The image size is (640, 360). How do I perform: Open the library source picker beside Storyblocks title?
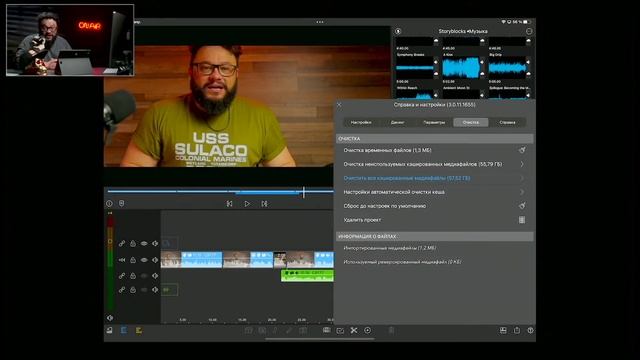[x=398, y=31]
